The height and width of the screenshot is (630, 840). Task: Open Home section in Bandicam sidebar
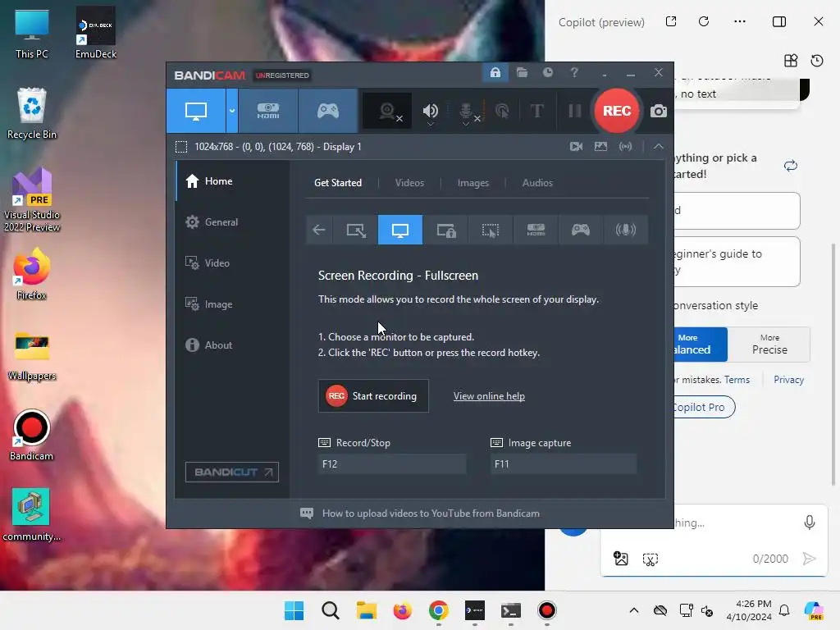point(232,181)
